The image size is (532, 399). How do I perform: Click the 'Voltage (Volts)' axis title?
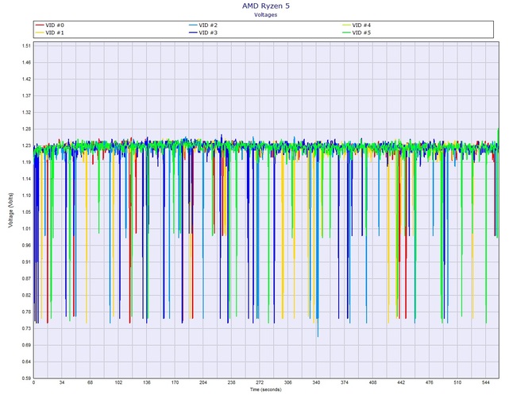pos(11,210)
